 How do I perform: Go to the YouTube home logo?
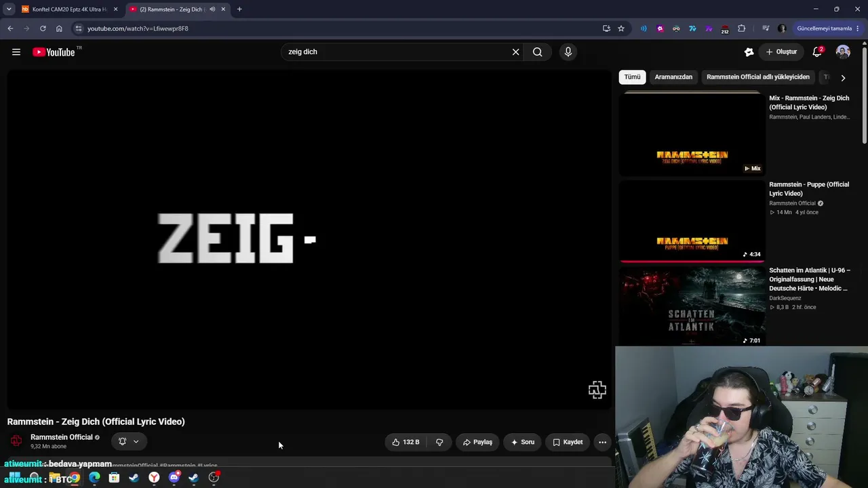(54, 52)
